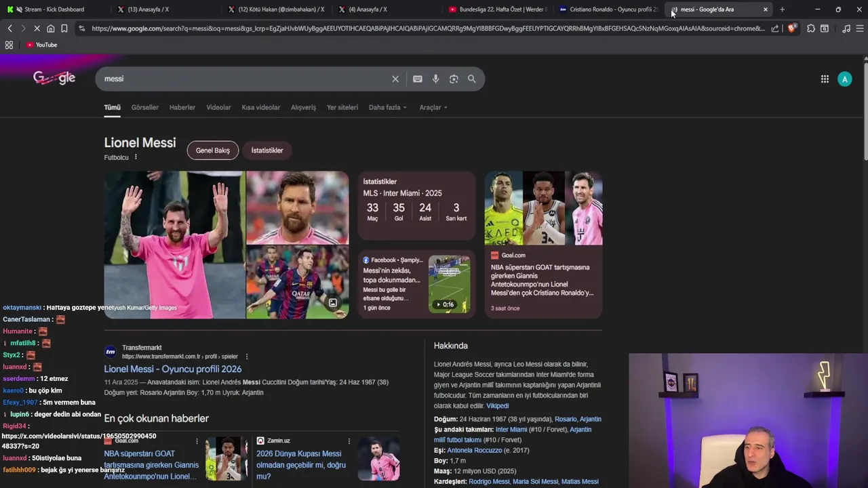Open the media control music note icon
Screen dimensions: 868x488
point(846,28)
